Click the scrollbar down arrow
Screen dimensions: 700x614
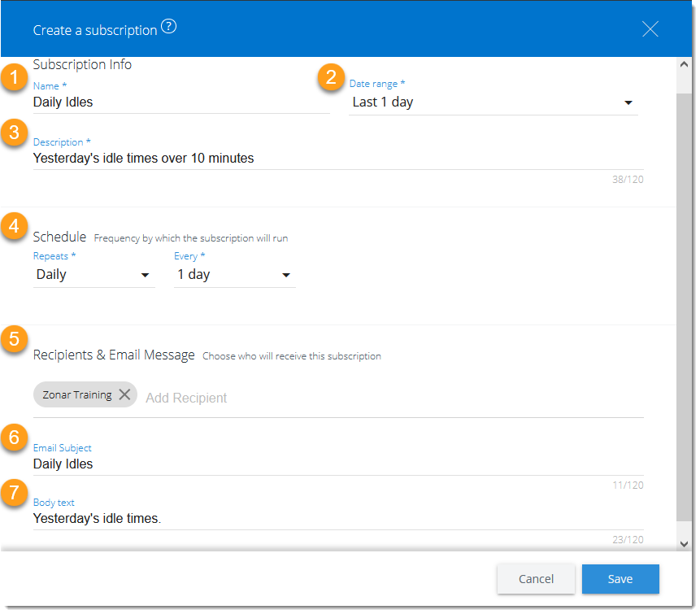(x=684, y=544)
